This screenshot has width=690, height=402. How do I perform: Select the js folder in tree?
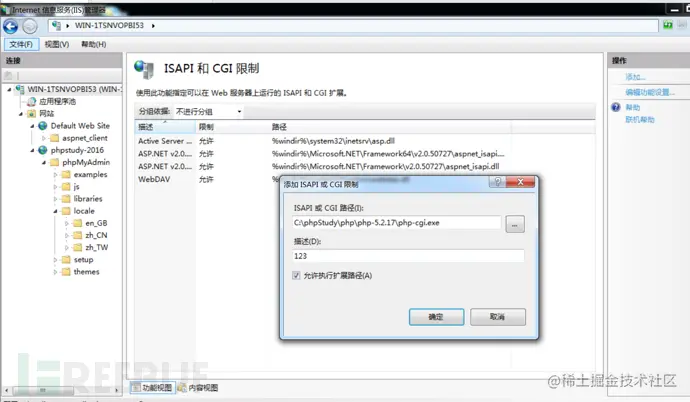click(x=76, y=187)
